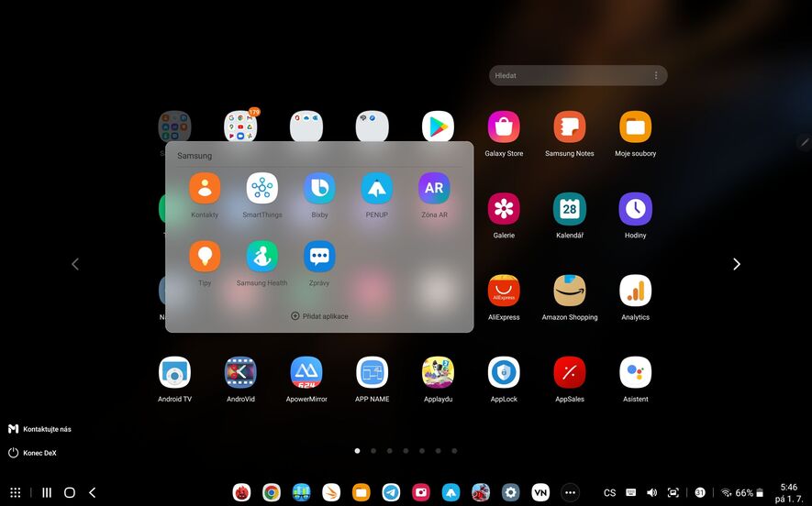The image size is (812, 506).
Task: Click Přidat aplikace in the folder
Action: point(319,316)
